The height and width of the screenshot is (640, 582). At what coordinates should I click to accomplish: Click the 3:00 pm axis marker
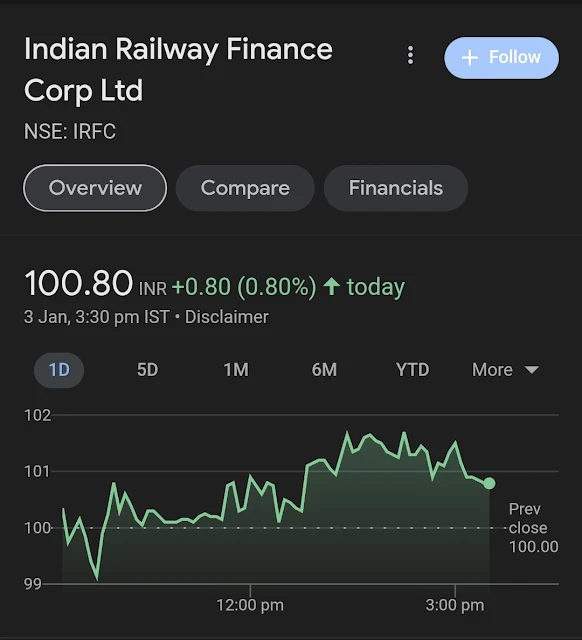click(455, 605)
